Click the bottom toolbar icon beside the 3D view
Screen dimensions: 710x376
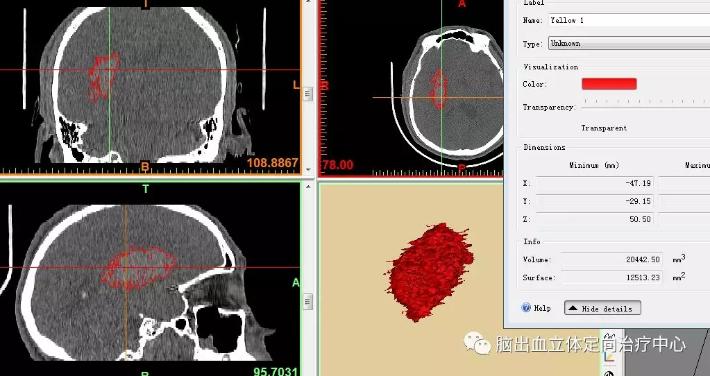(x=609, y=373)
